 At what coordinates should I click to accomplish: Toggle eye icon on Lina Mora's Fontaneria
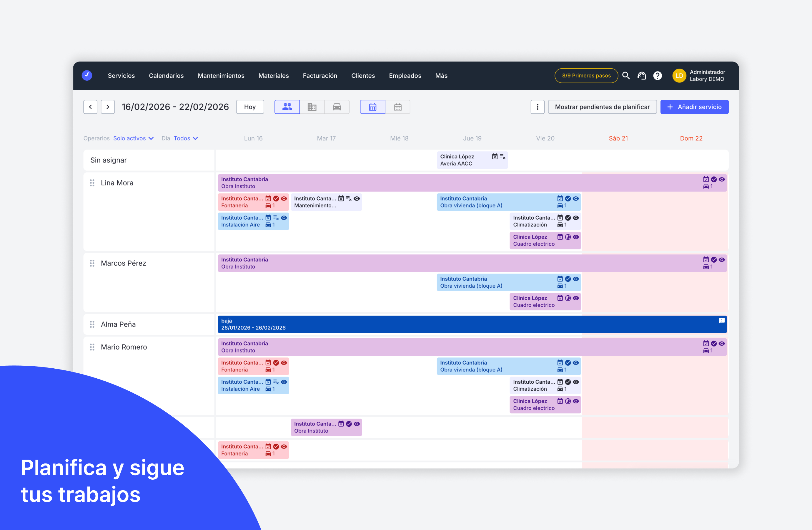click(284, 198)
